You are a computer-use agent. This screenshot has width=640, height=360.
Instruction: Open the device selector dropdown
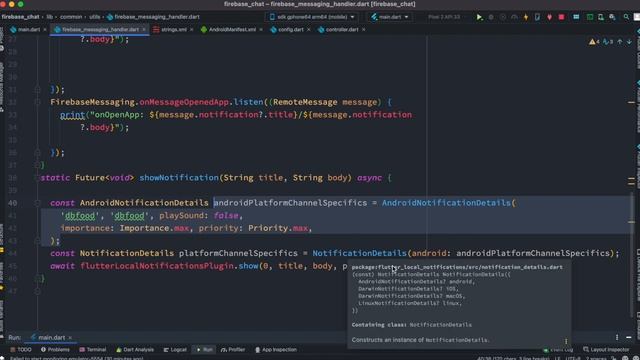coord(312,17)
